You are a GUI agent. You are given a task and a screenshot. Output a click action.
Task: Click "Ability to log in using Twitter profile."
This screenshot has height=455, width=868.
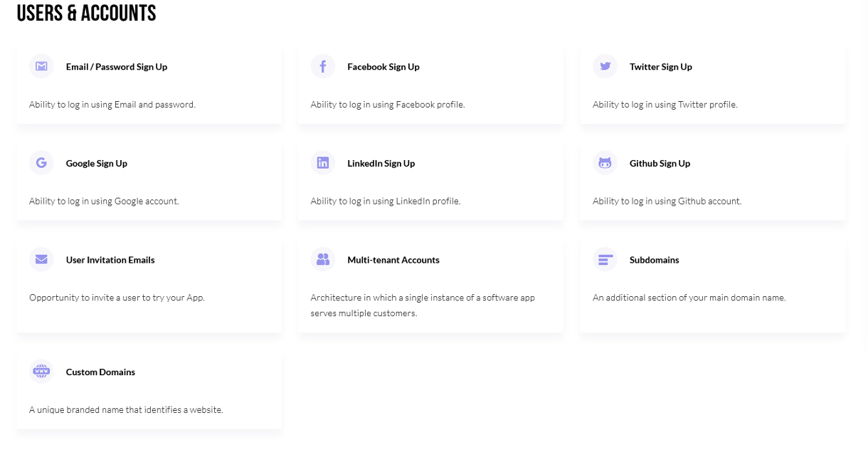tap(665, 105)
